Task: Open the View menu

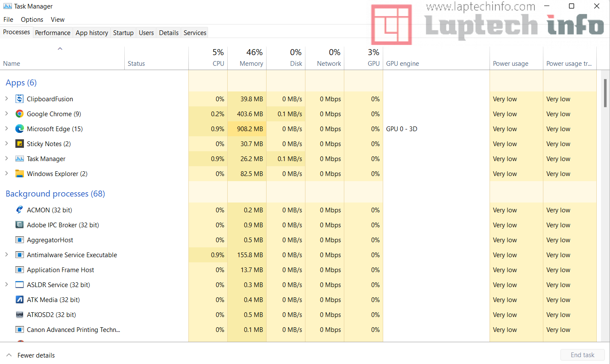Action: coord(58,20)
